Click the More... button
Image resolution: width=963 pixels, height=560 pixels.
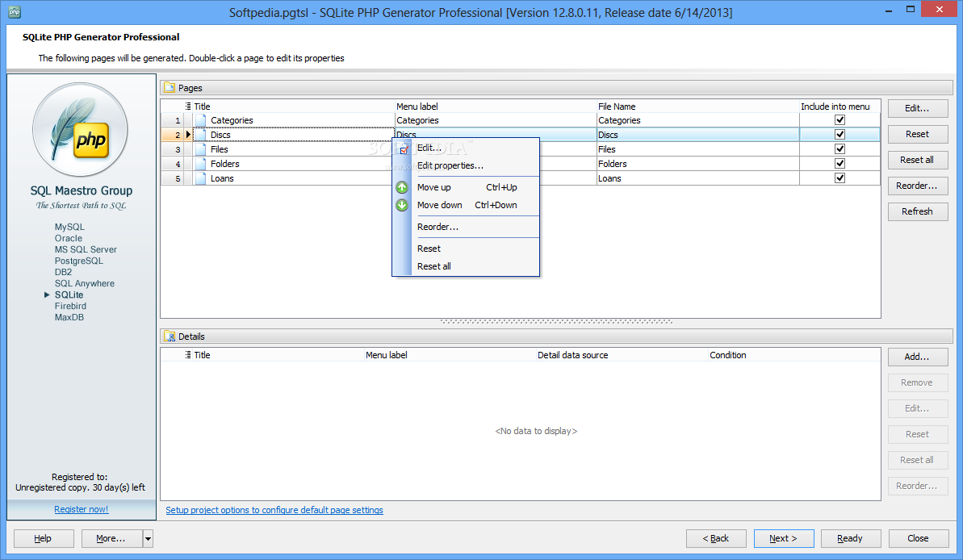point(111,538)
